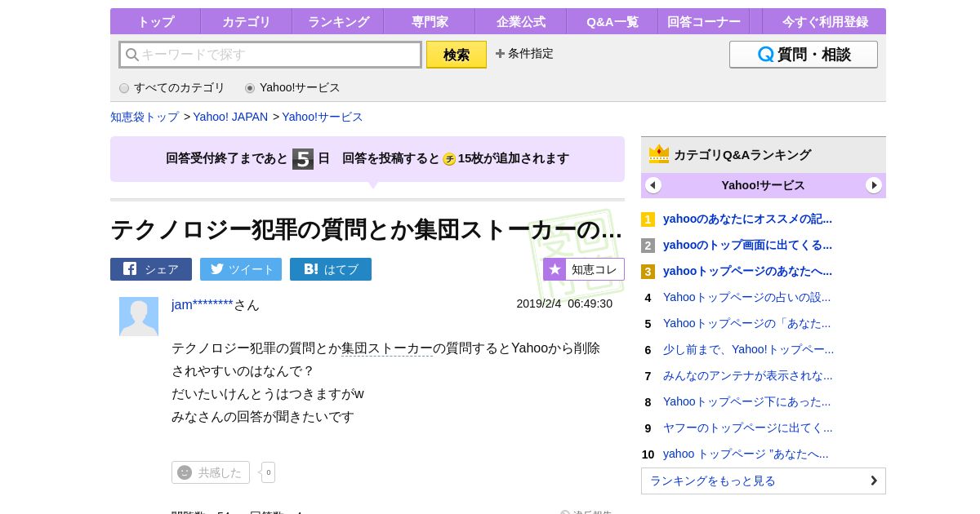The height and width of the screenshot is (514, 980).
Task: Expand the 条件指定 search options
Action: (524, 53)
